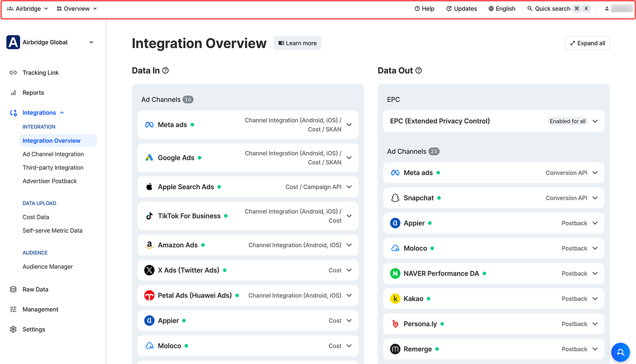Click the Learn more button
Screen dimensions: 636x364
pos(297,43)
